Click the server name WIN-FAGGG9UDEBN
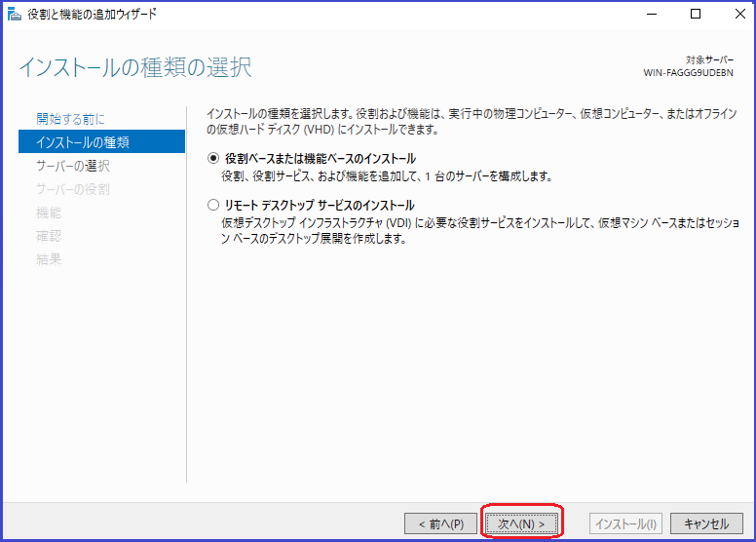This screenshot has height=542, width=756. tap(688, 73)
